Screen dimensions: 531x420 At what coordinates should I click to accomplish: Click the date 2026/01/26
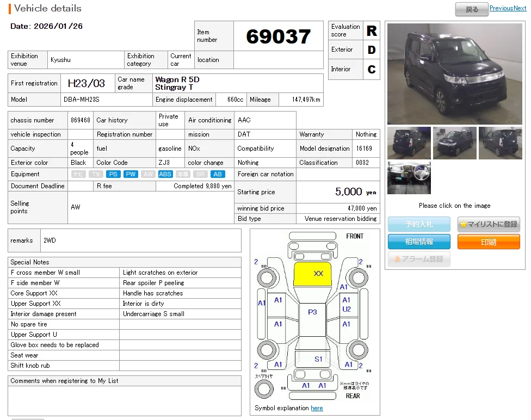[58, 26]
